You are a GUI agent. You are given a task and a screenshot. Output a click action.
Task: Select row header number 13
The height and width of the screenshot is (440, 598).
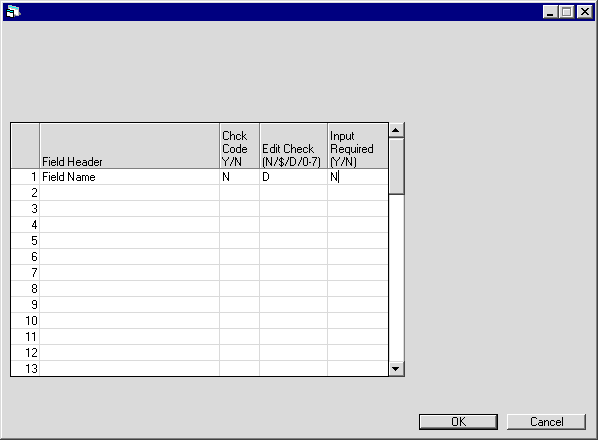pyautogui.click(x=25, y=369)
